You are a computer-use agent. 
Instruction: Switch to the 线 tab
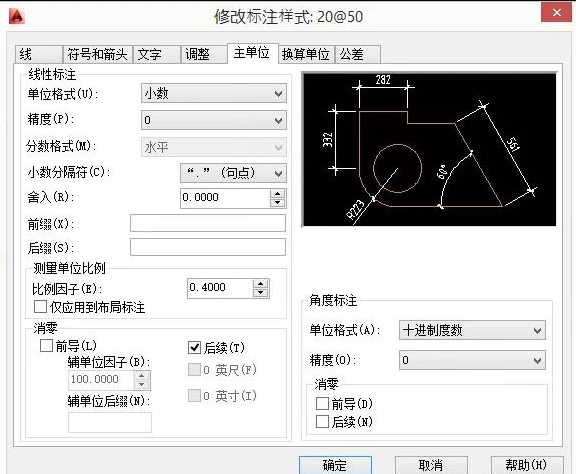coord(39,55)
